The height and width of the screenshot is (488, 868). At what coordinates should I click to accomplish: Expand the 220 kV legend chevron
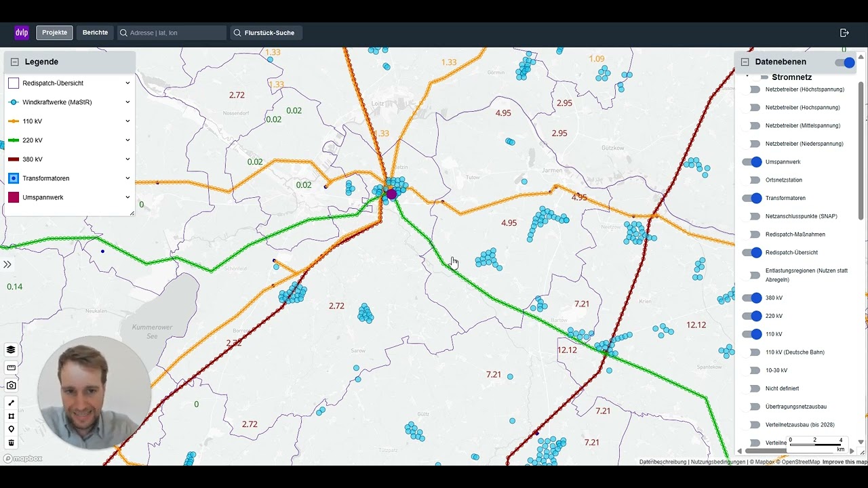coord(127,140)
